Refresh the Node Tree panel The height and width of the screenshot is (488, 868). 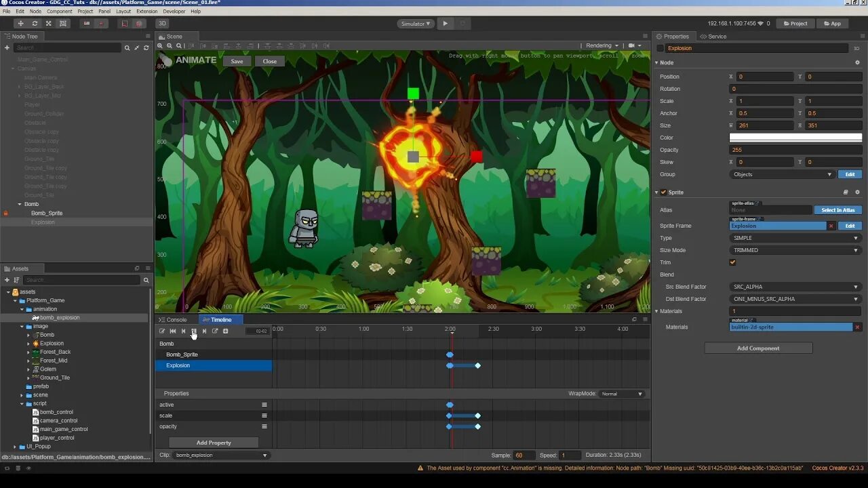(x=146, y=47)
